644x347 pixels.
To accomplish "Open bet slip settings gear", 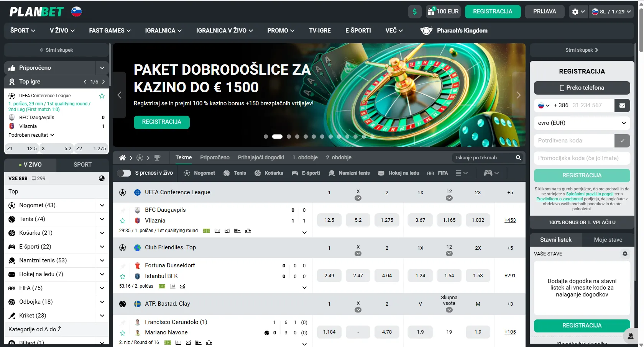I will [625, 254].
